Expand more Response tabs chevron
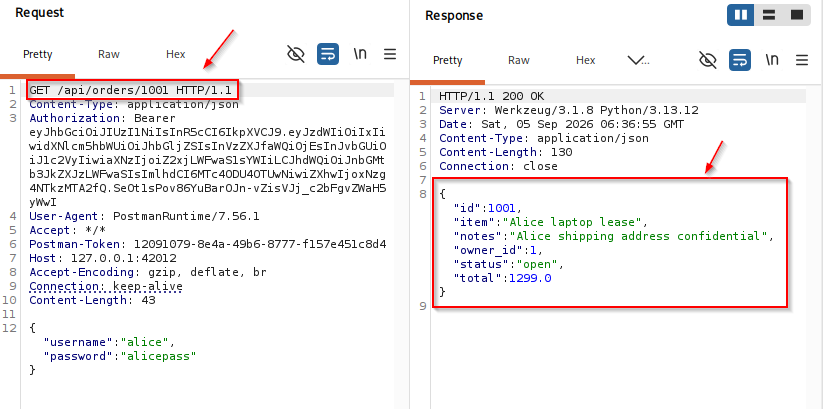Image resolution: width=823 pixels, height=409 pixels. (639, 60)
